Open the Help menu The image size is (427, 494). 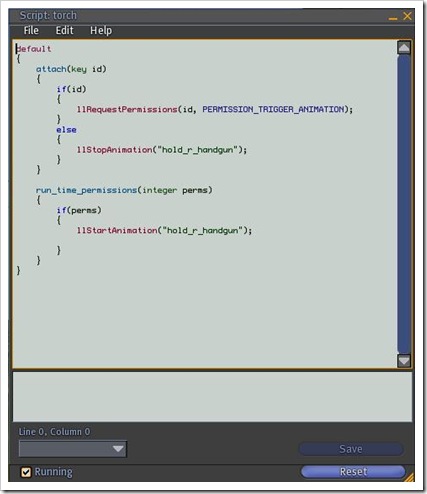coord(101,30)
